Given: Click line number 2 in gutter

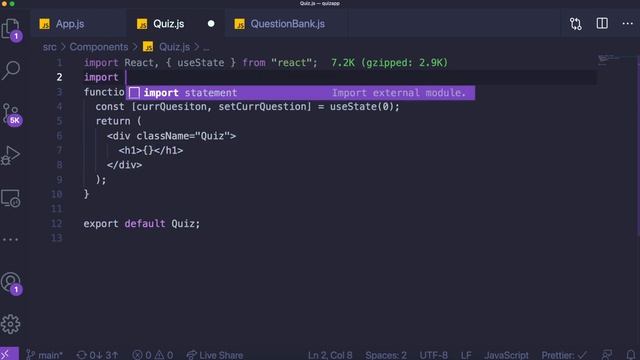Looking at the screenshot, I should [60, 77].
